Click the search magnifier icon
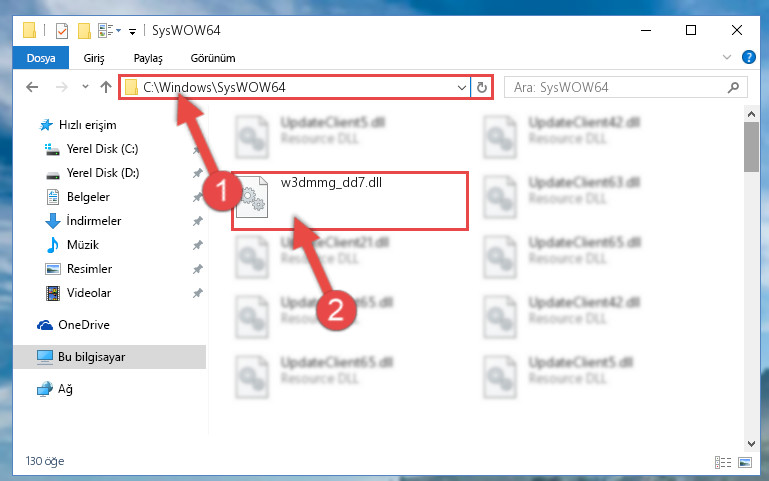 (x=733, y=87)
